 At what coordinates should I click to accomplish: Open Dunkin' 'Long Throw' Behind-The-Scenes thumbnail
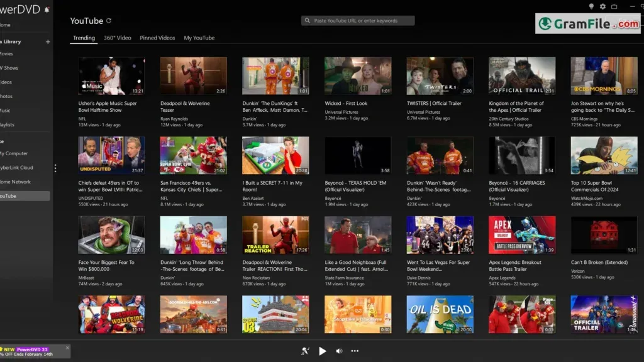194,235
